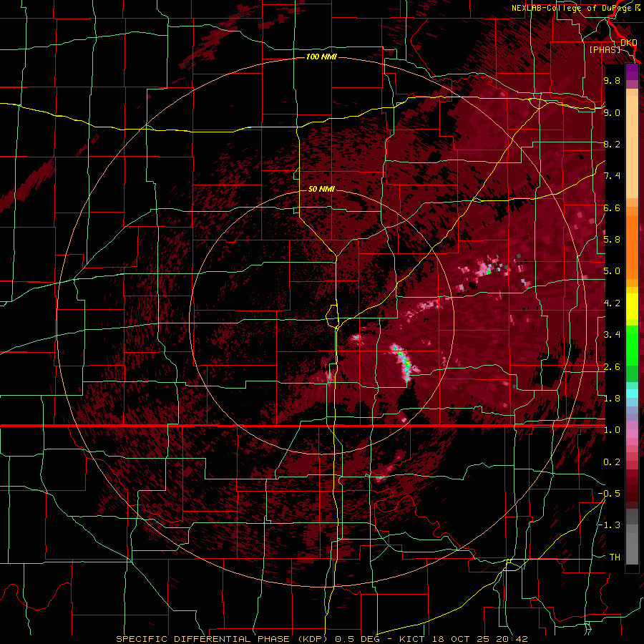This screenshot has height=644, width=644.
Task: Click the 9.8 value on the color scale
Action: coord(612,80)
